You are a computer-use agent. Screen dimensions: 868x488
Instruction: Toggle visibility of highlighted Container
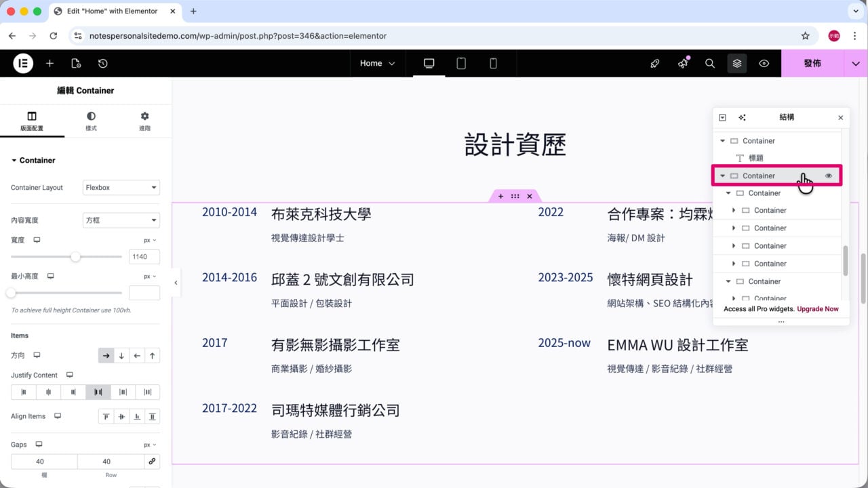(x=829, y=176)
